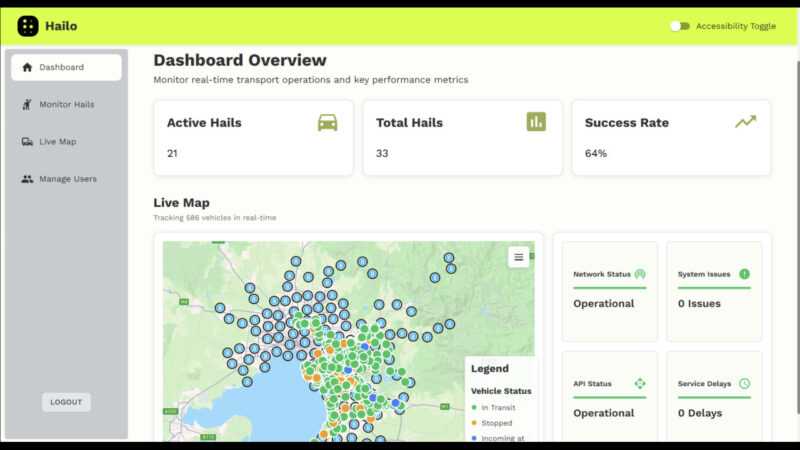The image size is (800, 450).
Task: Click the trending arrow icon on Success Rate
Action: tap(745, 122)
